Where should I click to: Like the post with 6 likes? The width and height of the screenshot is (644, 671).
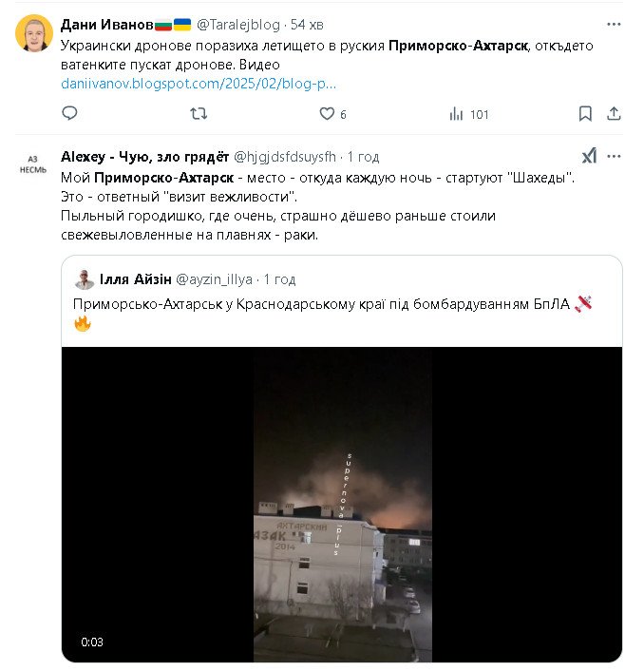coord(327,114)
